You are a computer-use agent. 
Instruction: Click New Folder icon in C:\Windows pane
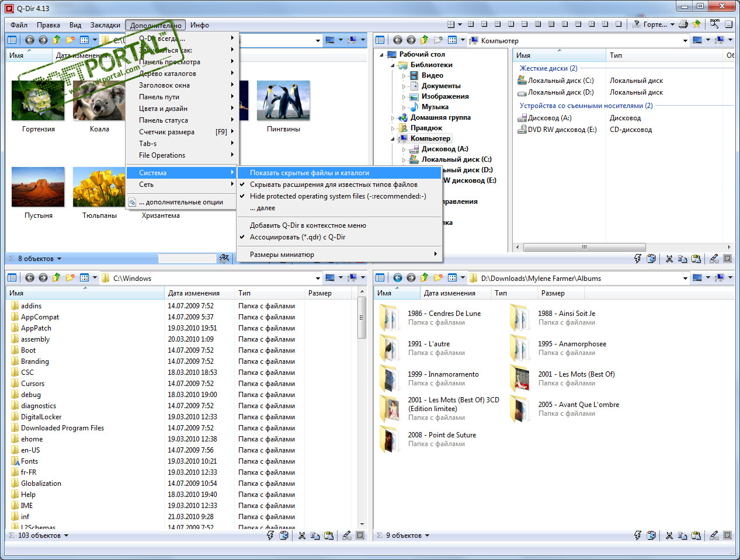70,278
